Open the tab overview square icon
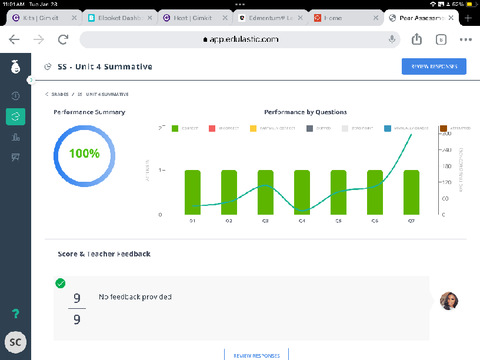The height and width of the screenshot is (360, 480). [x=441, y=40]
